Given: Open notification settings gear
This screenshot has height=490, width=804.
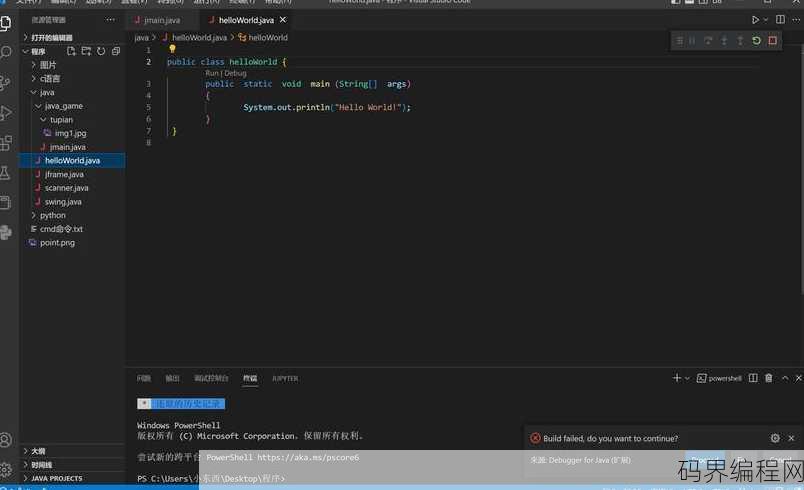Looking at the screenshot, I should 775,438.
